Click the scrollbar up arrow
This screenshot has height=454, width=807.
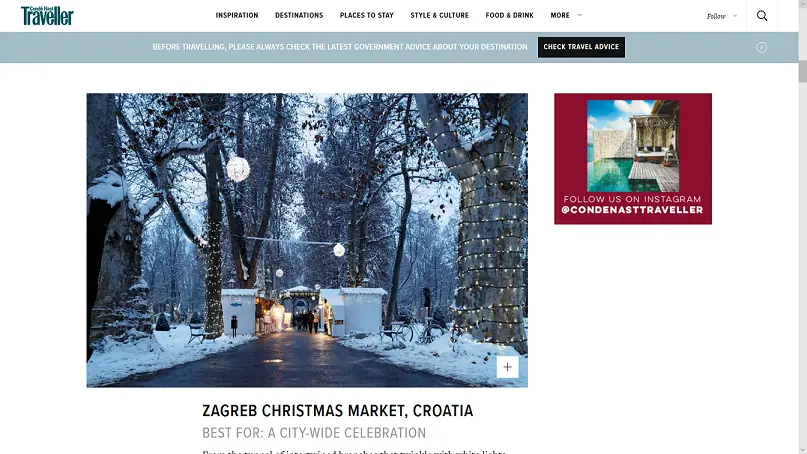[803, 4]
